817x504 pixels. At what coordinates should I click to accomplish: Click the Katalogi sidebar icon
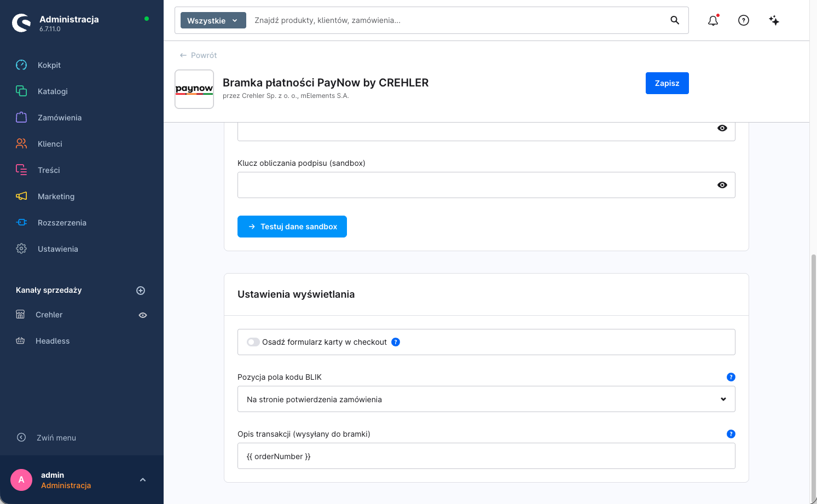(21, 91)
